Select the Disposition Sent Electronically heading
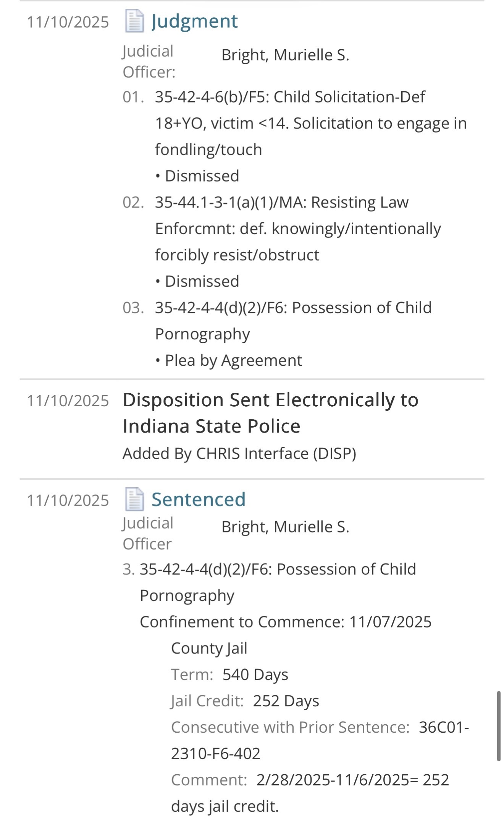This screenshot has height=837, width=504. tap(270, 413)
